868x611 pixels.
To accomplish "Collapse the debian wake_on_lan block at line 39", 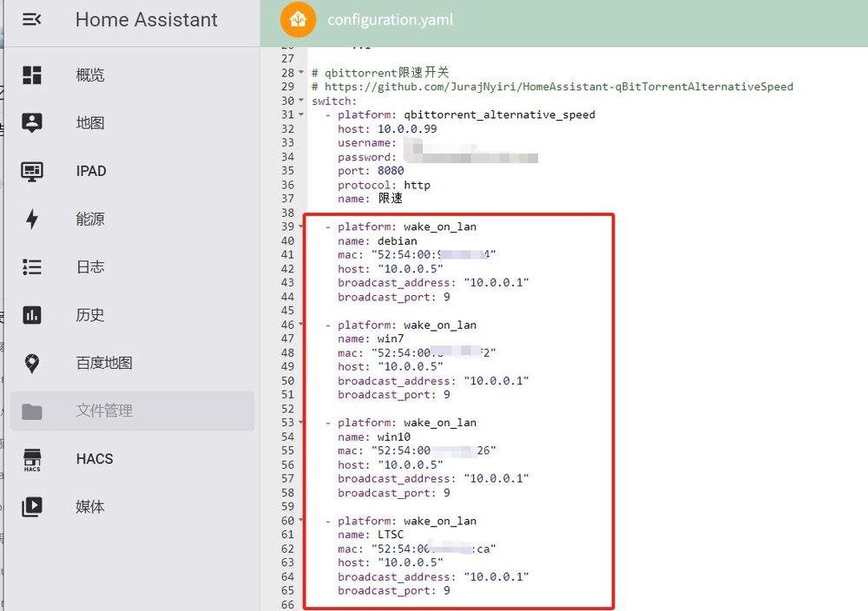I will [x=301, y=227].
